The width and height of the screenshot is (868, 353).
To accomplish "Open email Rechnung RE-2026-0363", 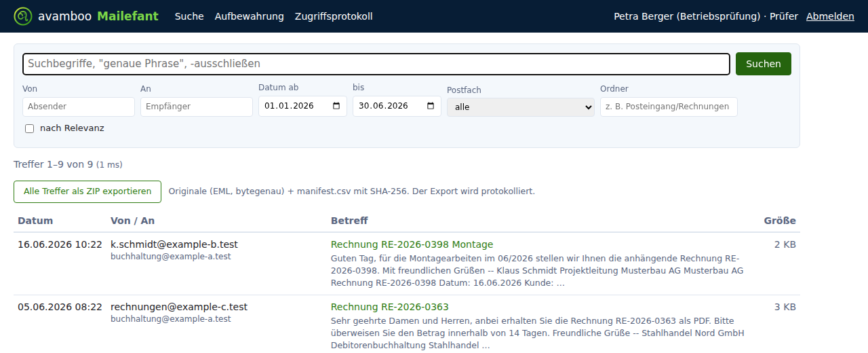I will 390,307.
